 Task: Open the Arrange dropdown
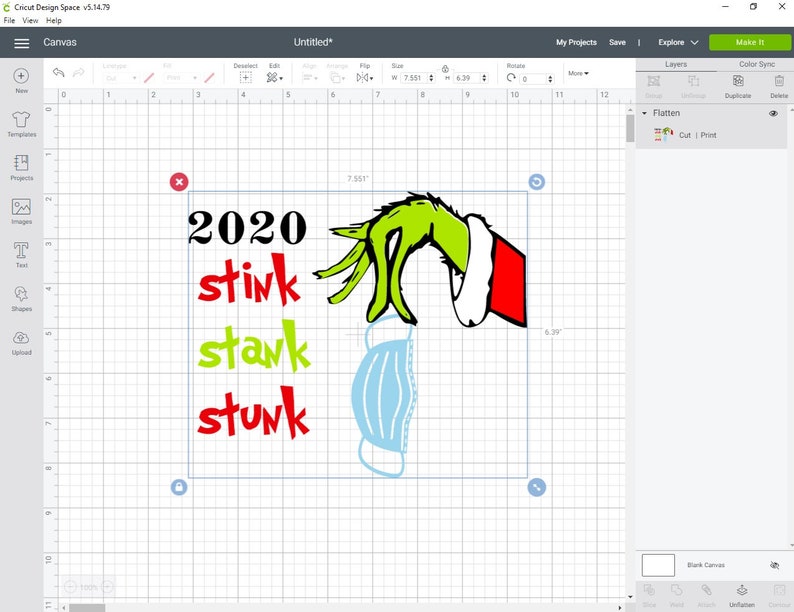pos(337,78)
